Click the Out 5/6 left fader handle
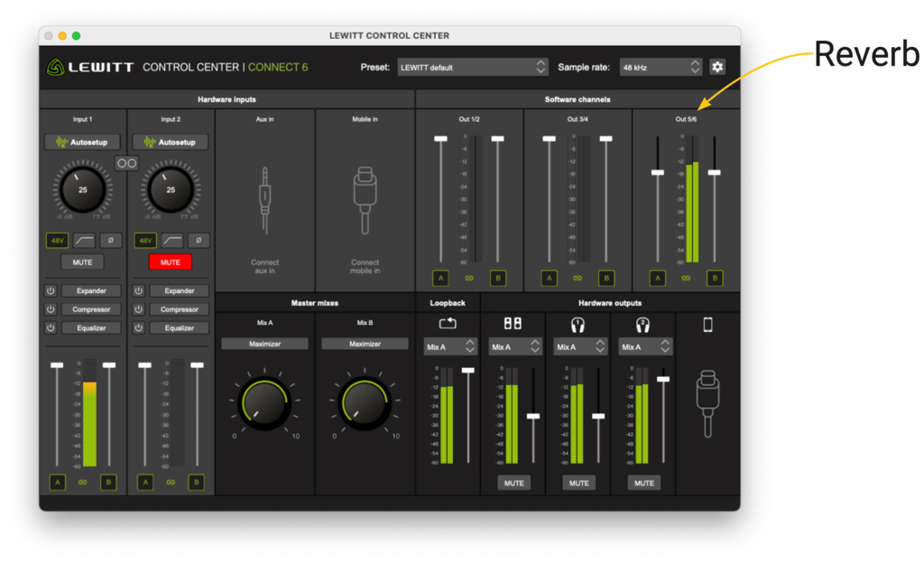The image size is (924, 562). click(658, 172)
